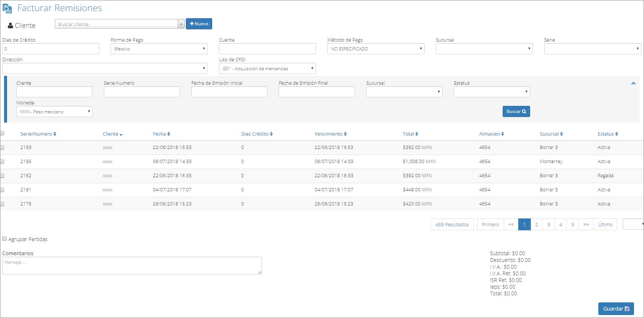Sort by Dias Crédito column arrows
This screenshot has height=318, width=644.
[x=272, y=134]
